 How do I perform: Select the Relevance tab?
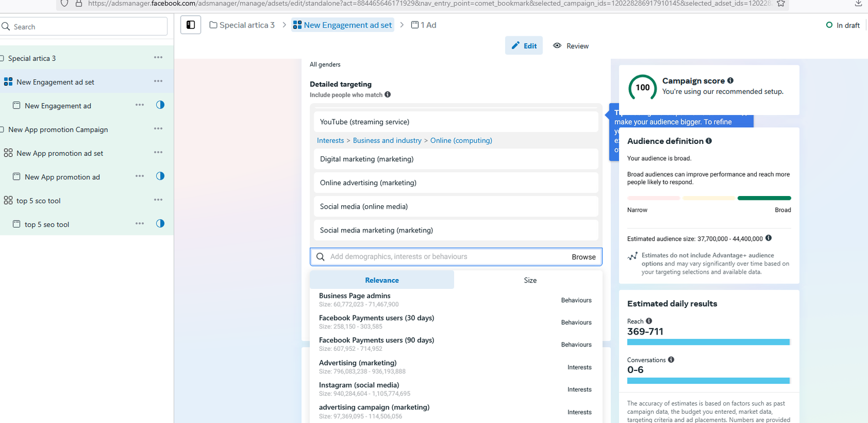(381, 280)
